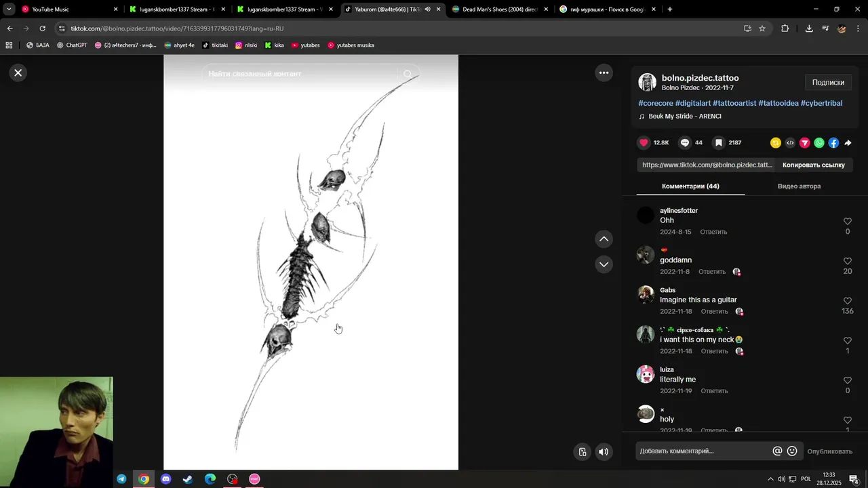The image size is (868, 488).
Task: Like the video with the heart icon
Action: (644, 142)
